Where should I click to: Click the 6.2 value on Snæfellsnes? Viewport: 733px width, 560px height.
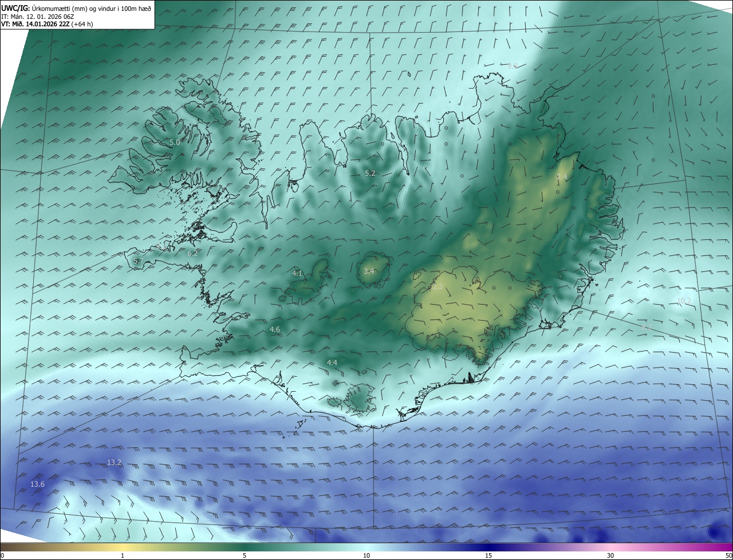point(192,253)
